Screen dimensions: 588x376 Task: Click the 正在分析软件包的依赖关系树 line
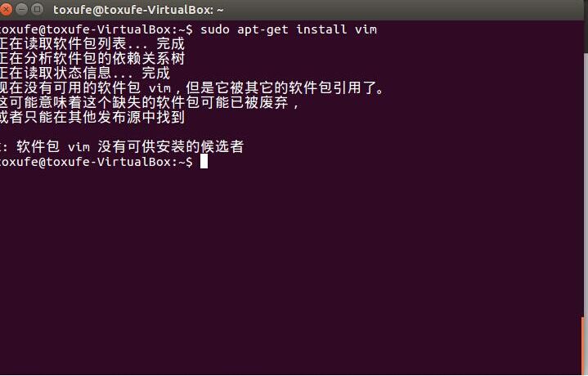pyautogui.click(x=92, y=58)
